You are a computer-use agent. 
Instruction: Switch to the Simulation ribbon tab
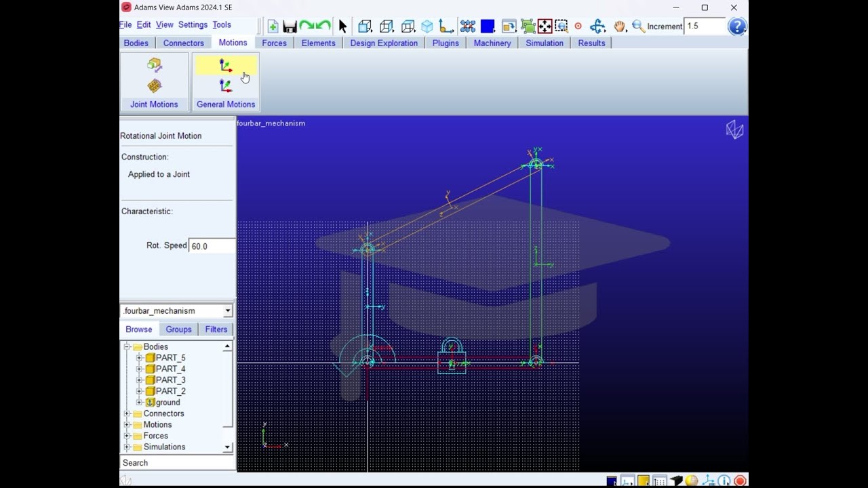(545, 43)
